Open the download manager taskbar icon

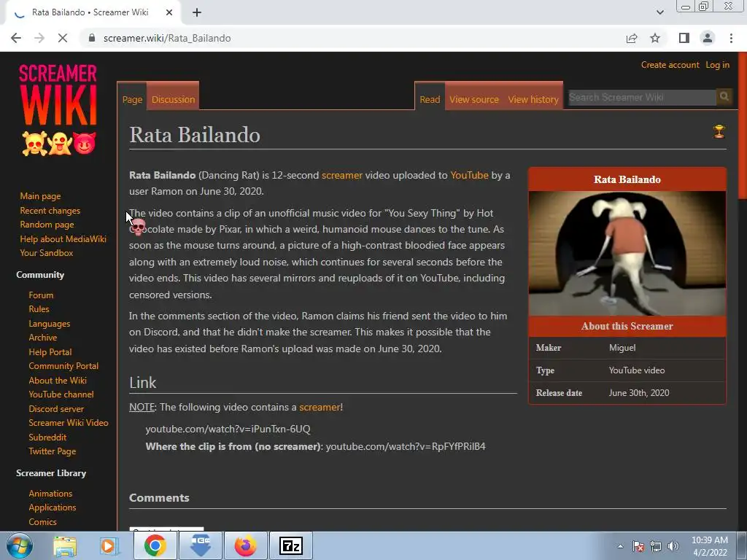pyautogui.click(x=200, y=545)
